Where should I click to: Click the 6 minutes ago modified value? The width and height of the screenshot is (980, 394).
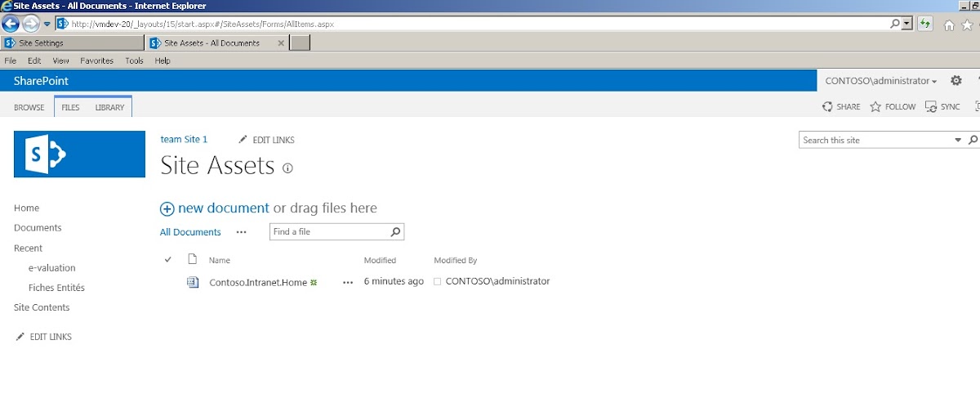pos(394,281)
